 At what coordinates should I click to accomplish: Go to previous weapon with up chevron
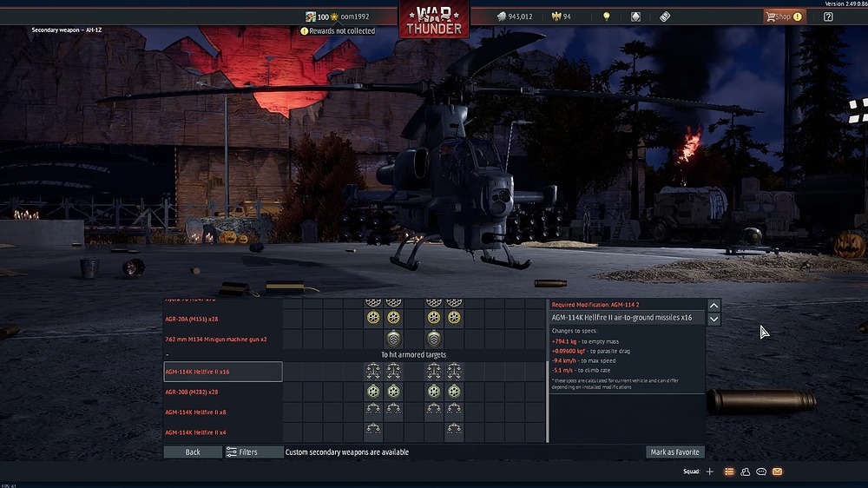point(713,305)
